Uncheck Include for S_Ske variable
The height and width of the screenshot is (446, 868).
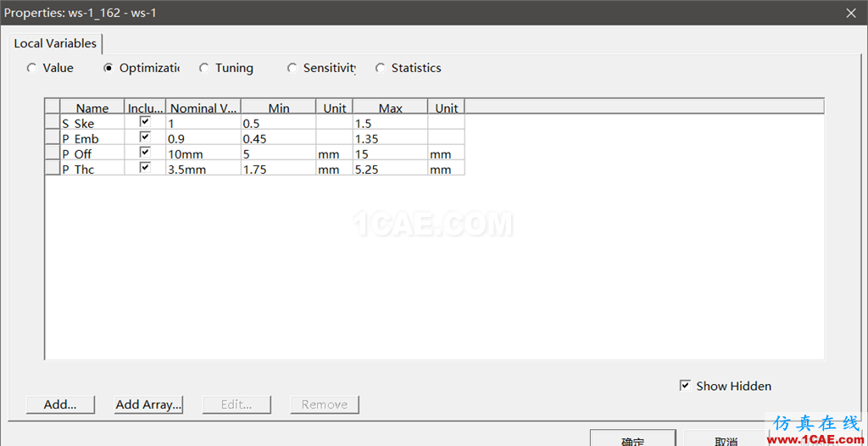click(x=145, y=121)
